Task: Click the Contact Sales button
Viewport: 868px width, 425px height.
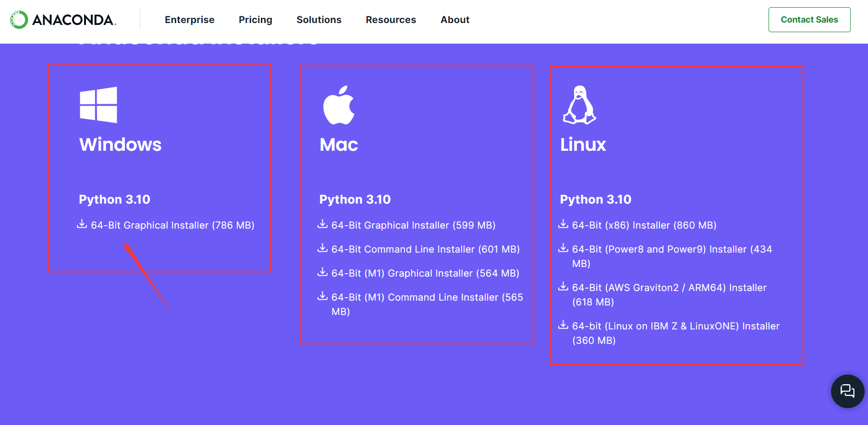Action: point(809,20)
